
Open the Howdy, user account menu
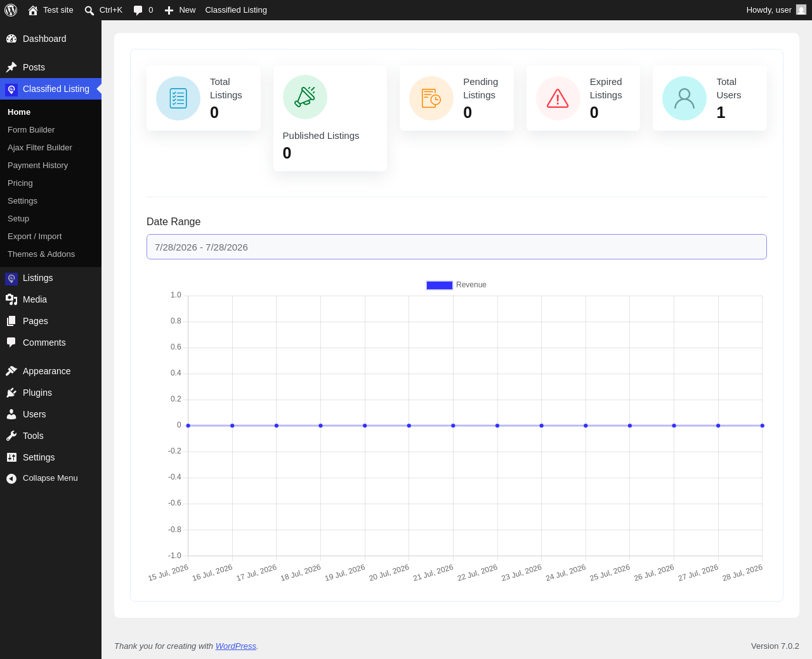coord(776,10)
